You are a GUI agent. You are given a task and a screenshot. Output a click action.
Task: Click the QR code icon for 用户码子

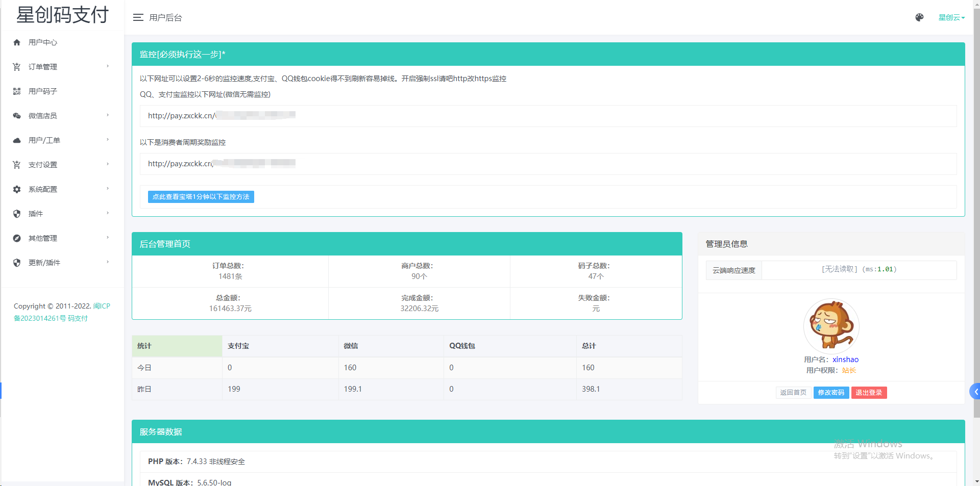coord(17,91)
